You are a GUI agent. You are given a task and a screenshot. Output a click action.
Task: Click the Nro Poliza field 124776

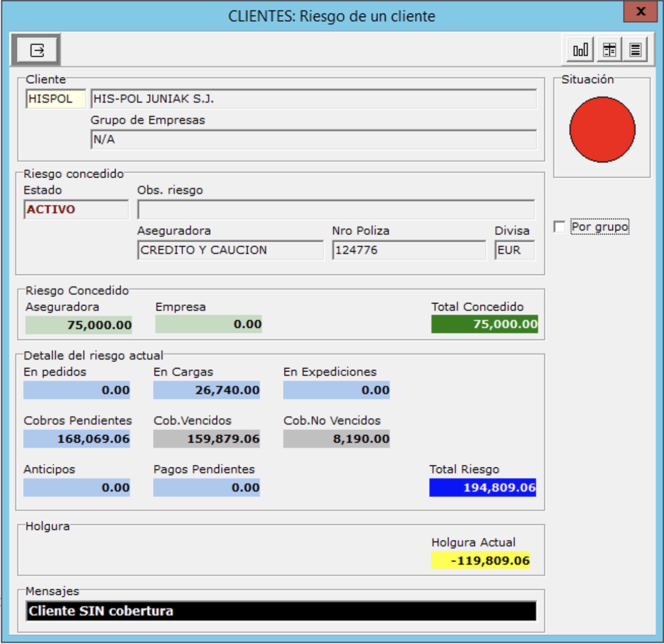point(409,250)
